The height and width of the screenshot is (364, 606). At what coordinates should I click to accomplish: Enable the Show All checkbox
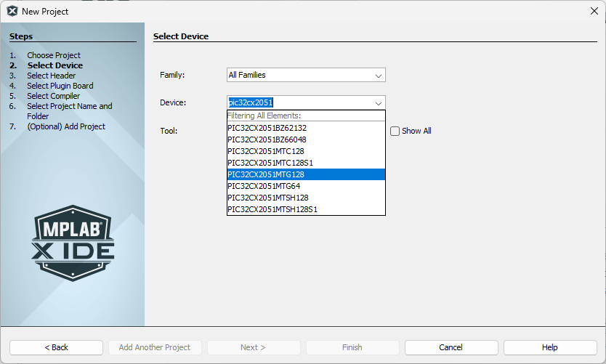[395, 132]
